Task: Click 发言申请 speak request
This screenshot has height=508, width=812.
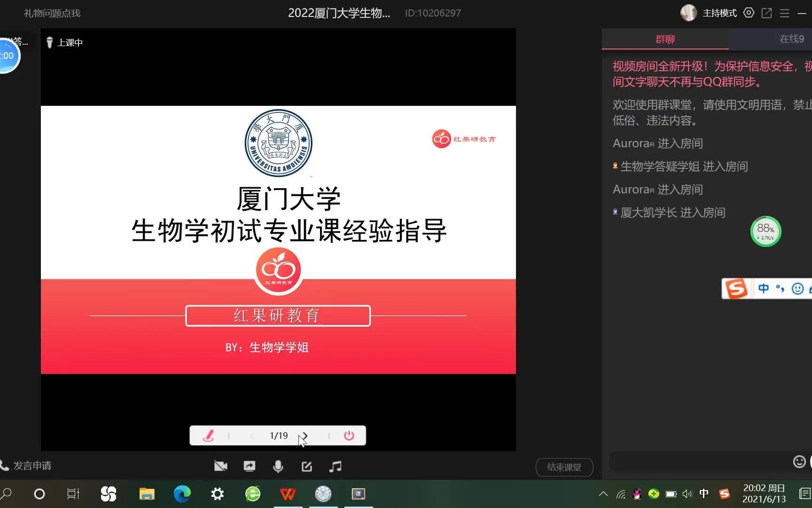Action: (x=26, y=466)
